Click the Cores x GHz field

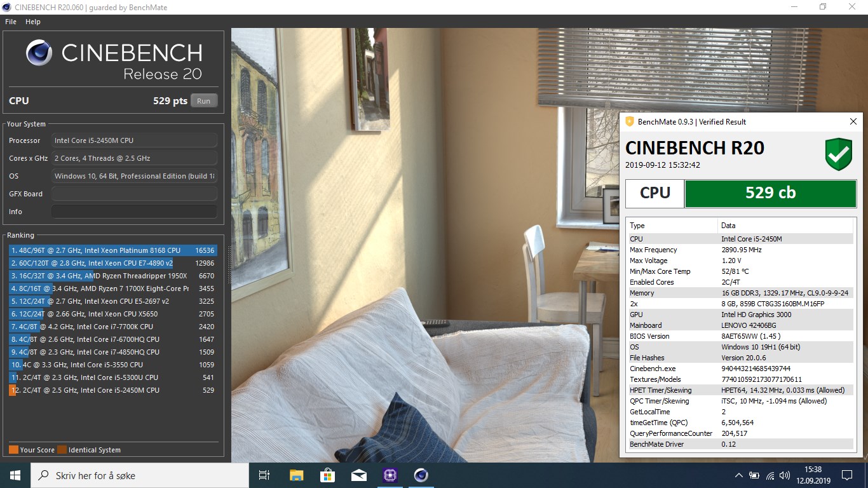point(134,158)
